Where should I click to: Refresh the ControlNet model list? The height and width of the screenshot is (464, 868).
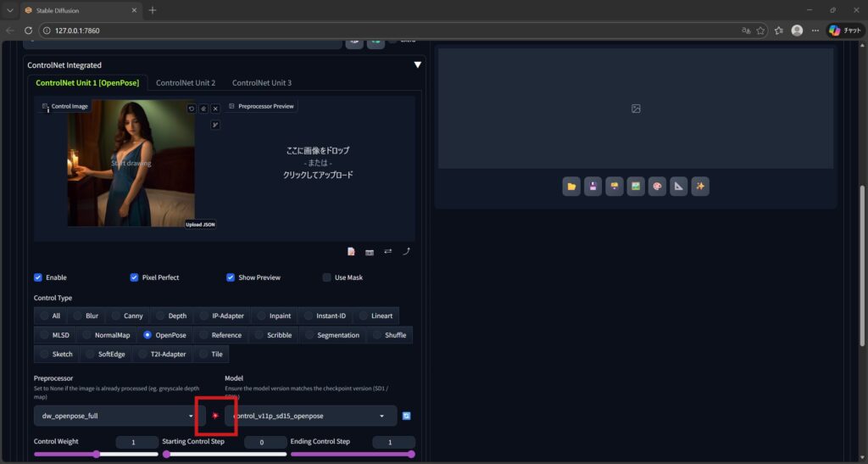coord(407,416)
